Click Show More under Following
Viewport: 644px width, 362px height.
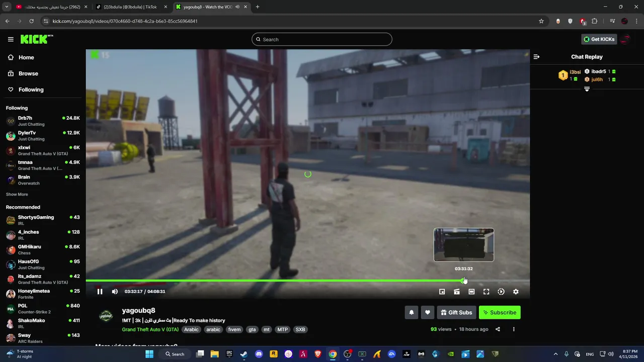pos(17,195)
